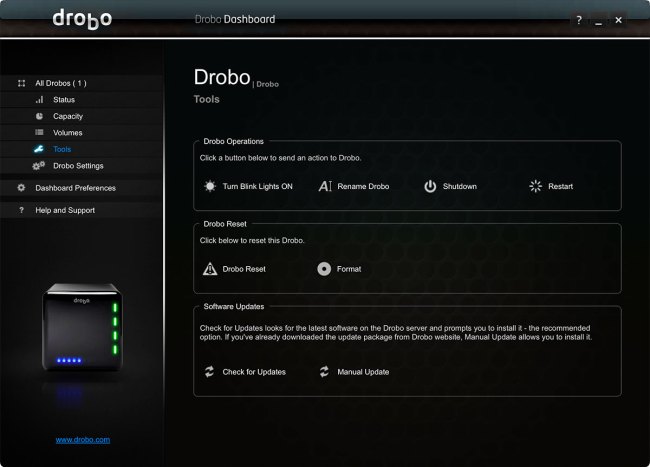Click Rename Drobo

click(x=354, y=186)
